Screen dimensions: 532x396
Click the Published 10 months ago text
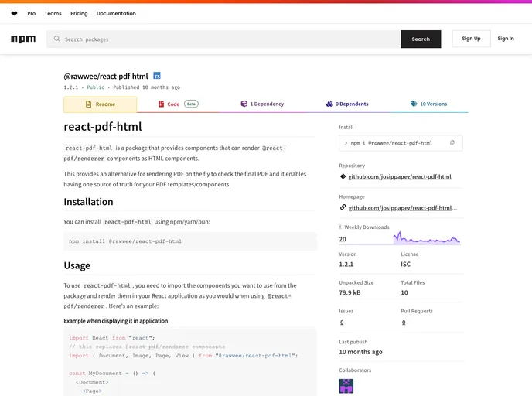(147, 87)
